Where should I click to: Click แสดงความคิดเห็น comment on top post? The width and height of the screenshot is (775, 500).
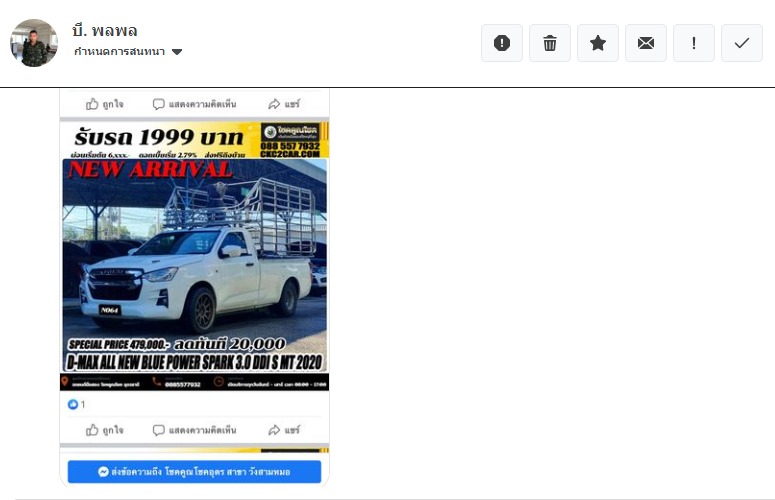pyautogui.click(x=194, y=104)
